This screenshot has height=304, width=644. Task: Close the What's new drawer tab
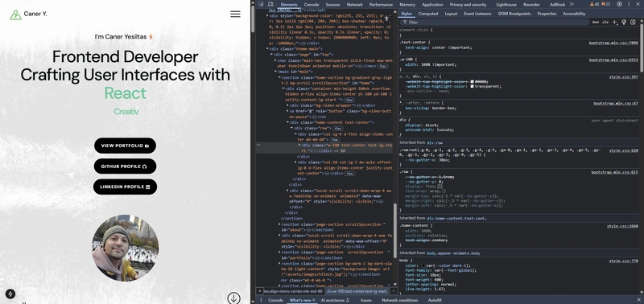314,300
